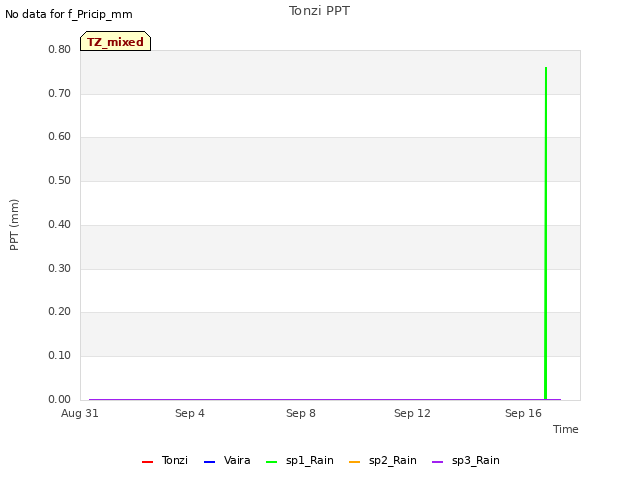Click the Time x-axis label
The image size is (640, 480).
point(566,429)
